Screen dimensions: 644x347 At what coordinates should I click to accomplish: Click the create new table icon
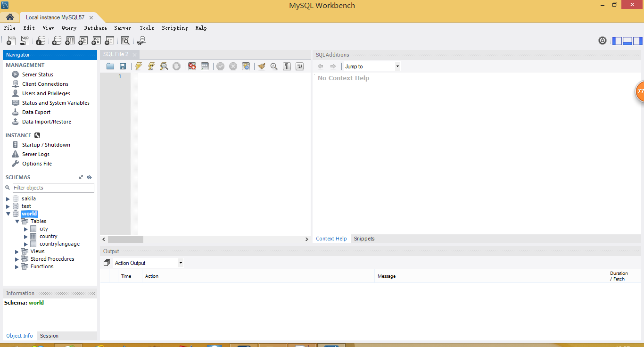tap(70, 41)
